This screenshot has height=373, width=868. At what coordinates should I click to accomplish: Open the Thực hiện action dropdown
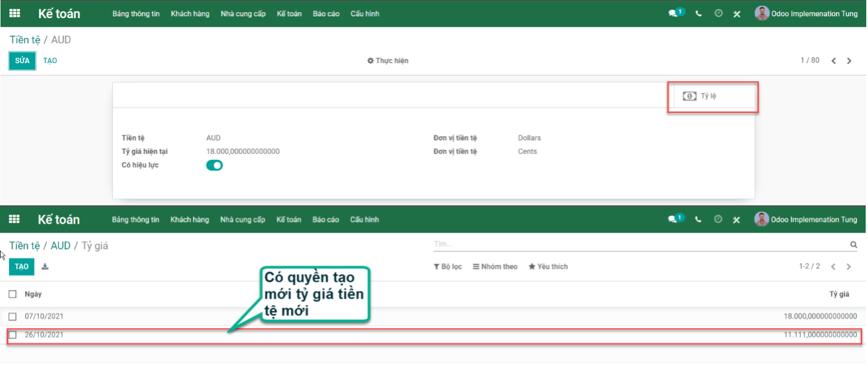pyautogui.click(x=388, y=61)
